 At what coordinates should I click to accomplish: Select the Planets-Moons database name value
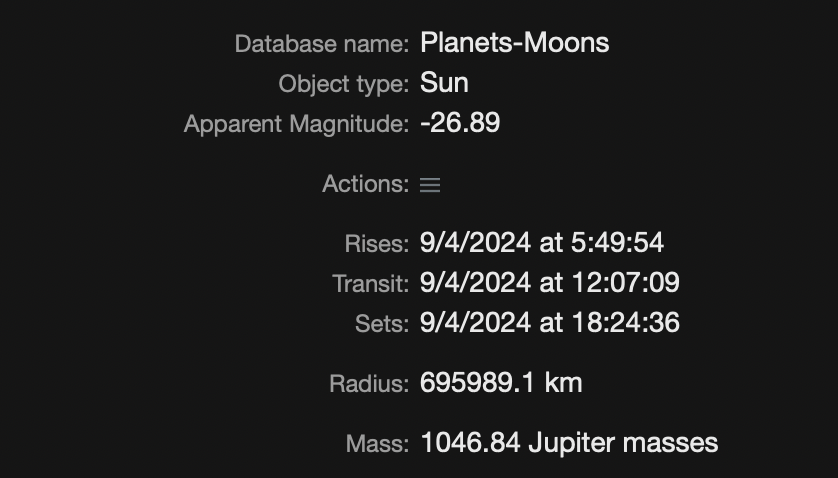point(514,43)
